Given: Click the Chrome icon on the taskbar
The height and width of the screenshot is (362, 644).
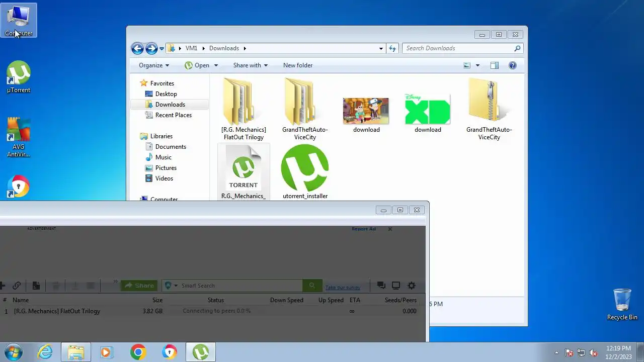Looking at the screenshot, I should tap(138, 352).
